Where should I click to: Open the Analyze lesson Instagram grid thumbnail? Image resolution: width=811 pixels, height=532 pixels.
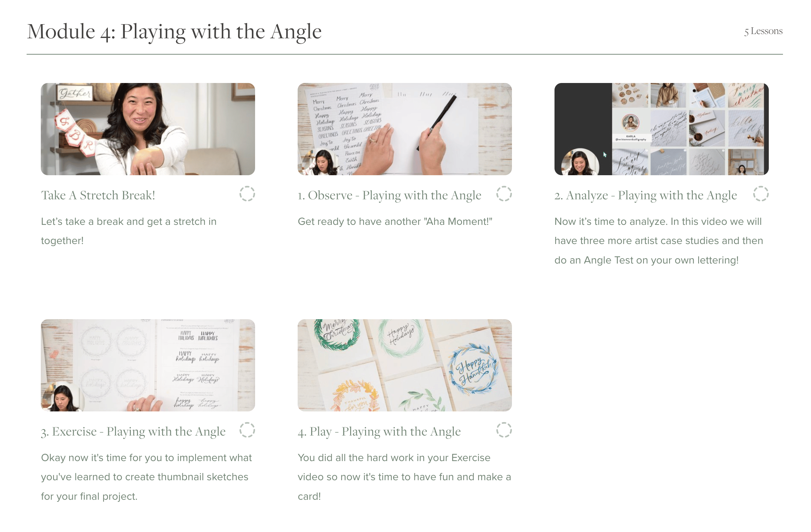662,129
